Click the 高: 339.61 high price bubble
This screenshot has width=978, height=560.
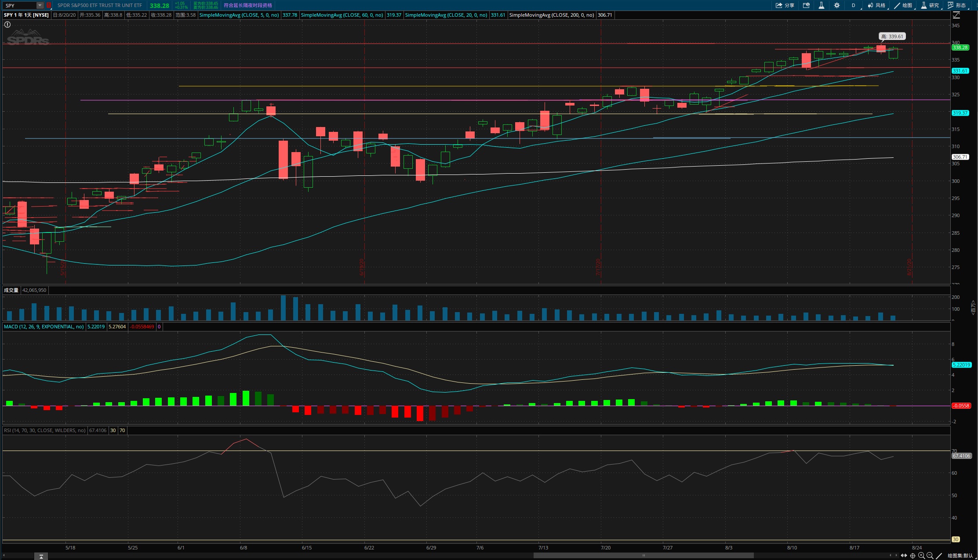click(x=892, y=36)
